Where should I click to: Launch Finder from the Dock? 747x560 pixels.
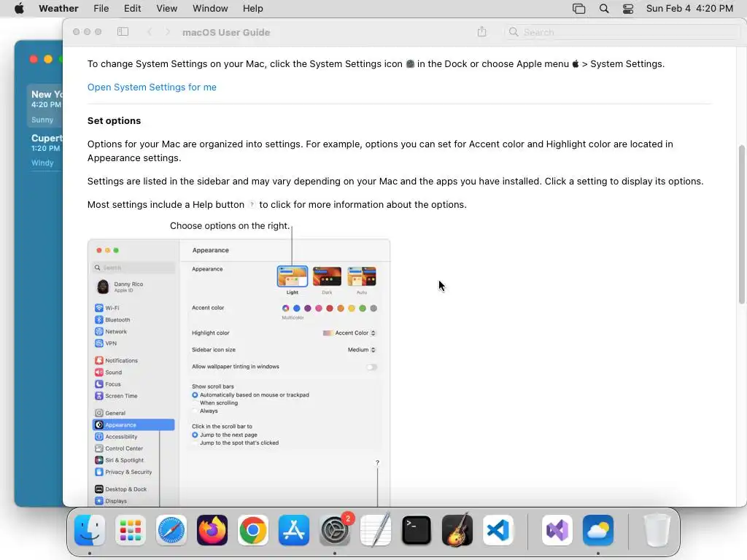(90, 530)
